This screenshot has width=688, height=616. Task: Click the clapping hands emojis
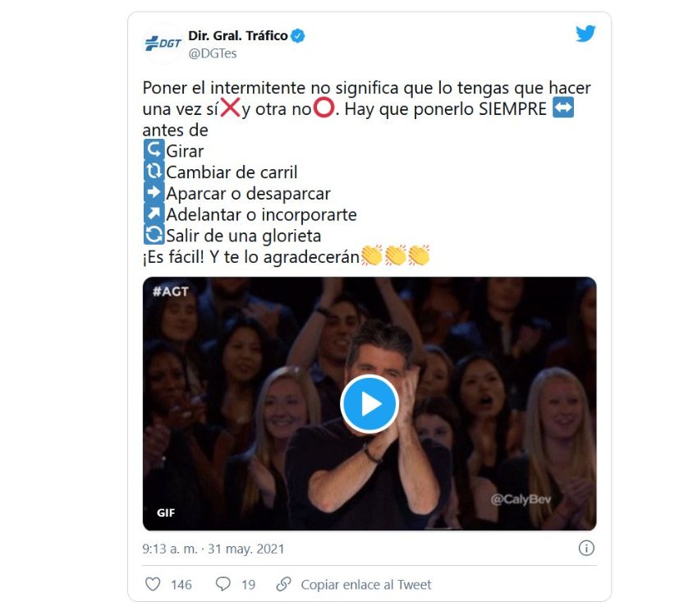(x=395, y=255)
